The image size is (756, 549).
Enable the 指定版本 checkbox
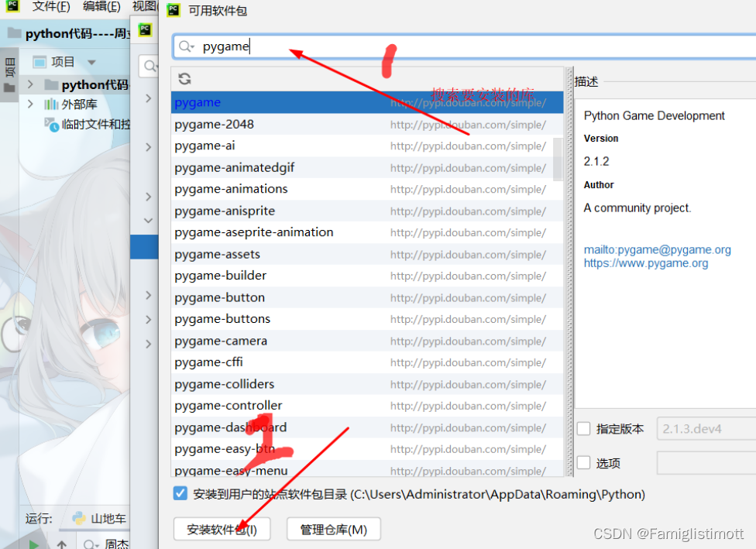tap(582, 428)
